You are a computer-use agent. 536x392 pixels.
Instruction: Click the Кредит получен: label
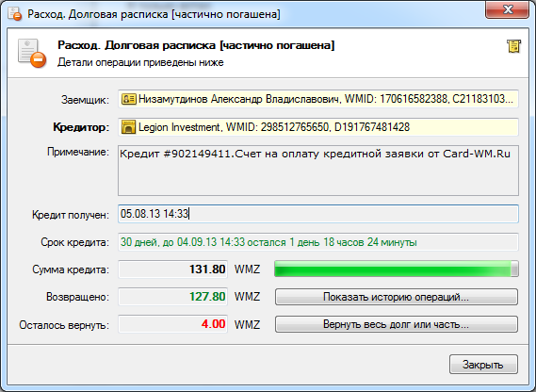coord(71,215)
